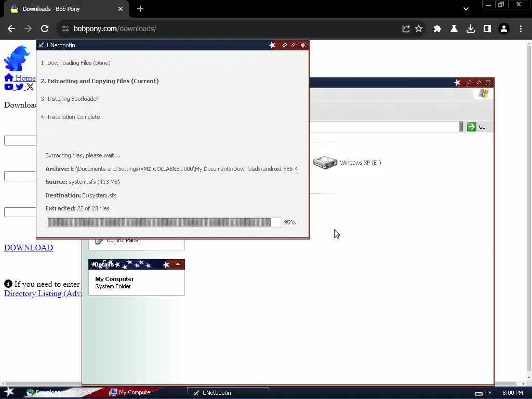Click the forward navigation arrow
The height and width of the screenshot is (399, 532).
[x=28, y=29]
